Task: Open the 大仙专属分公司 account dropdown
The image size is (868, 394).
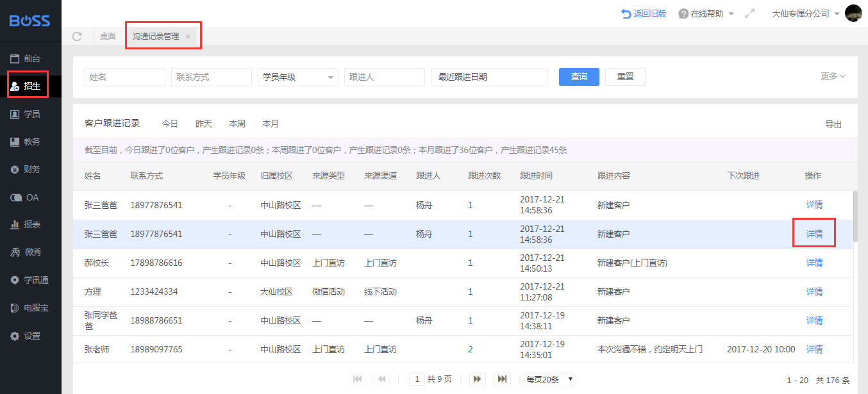Action: pos(806,13)
